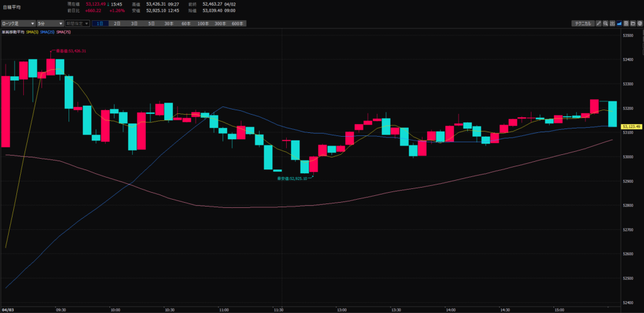Select the 1日 range tab

click(x=100, y=23)
